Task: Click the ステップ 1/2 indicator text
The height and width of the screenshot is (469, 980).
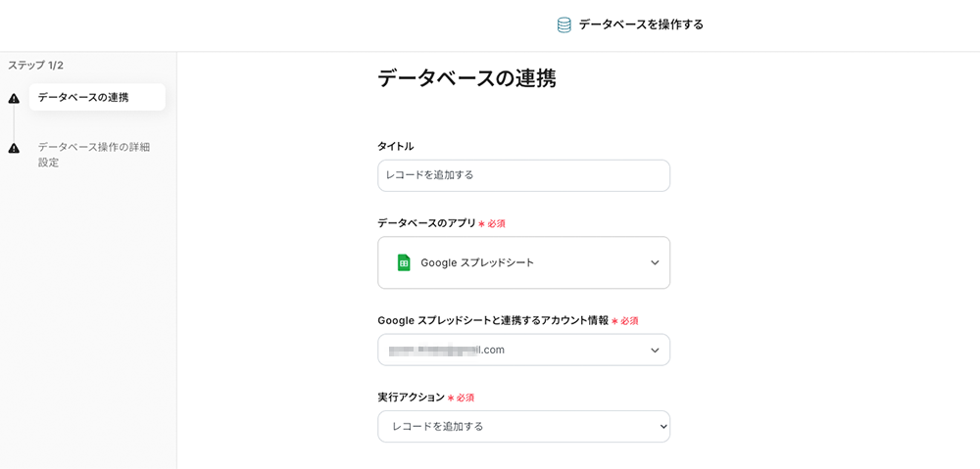Action: pyautogui.click(x=35, y=66)
